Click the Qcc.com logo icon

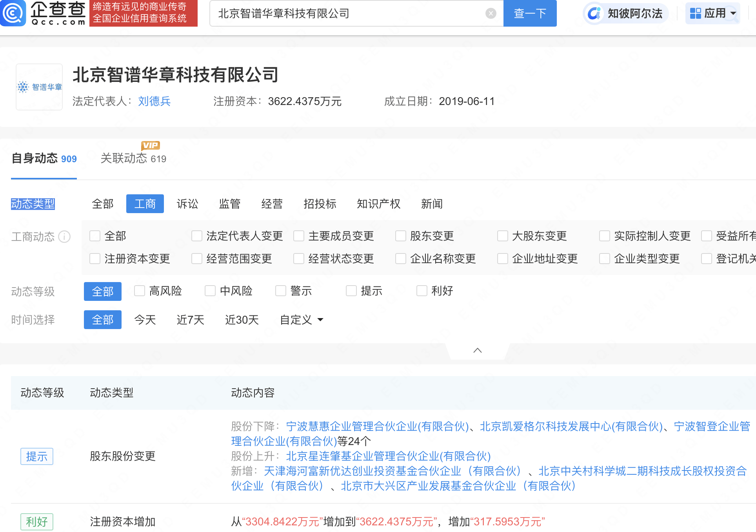pos(13,13)
